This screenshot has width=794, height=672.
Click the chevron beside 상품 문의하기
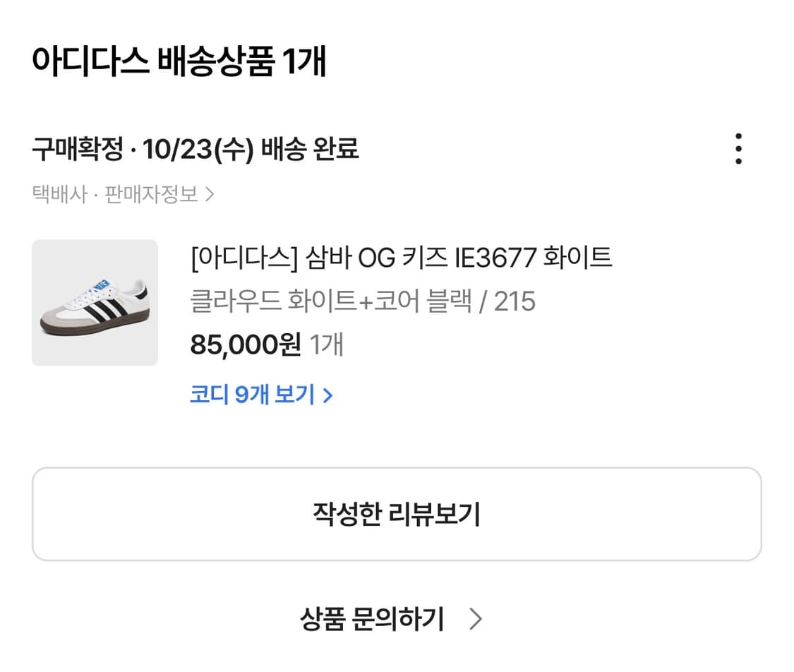(x=476, y=619)
